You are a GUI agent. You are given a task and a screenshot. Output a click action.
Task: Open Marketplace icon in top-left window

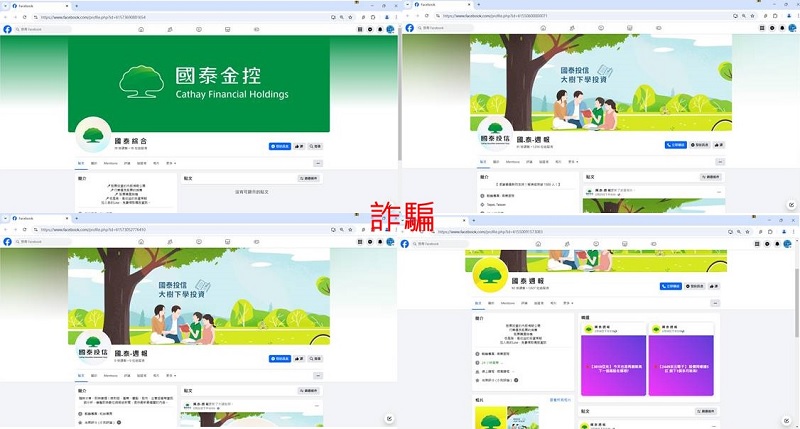tap(228, 29)
